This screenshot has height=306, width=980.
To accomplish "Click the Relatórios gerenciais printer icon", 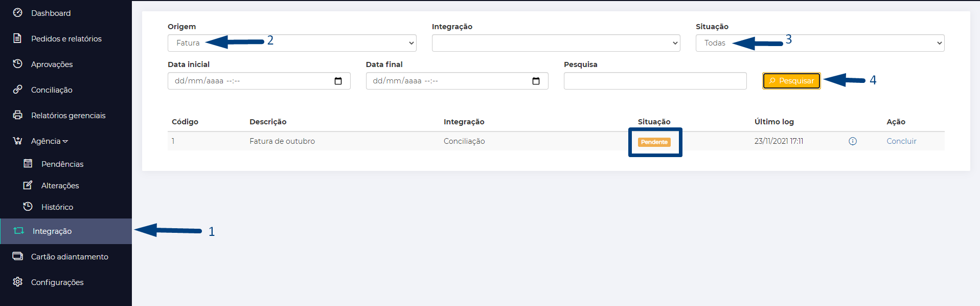I will tap(17, 115).
